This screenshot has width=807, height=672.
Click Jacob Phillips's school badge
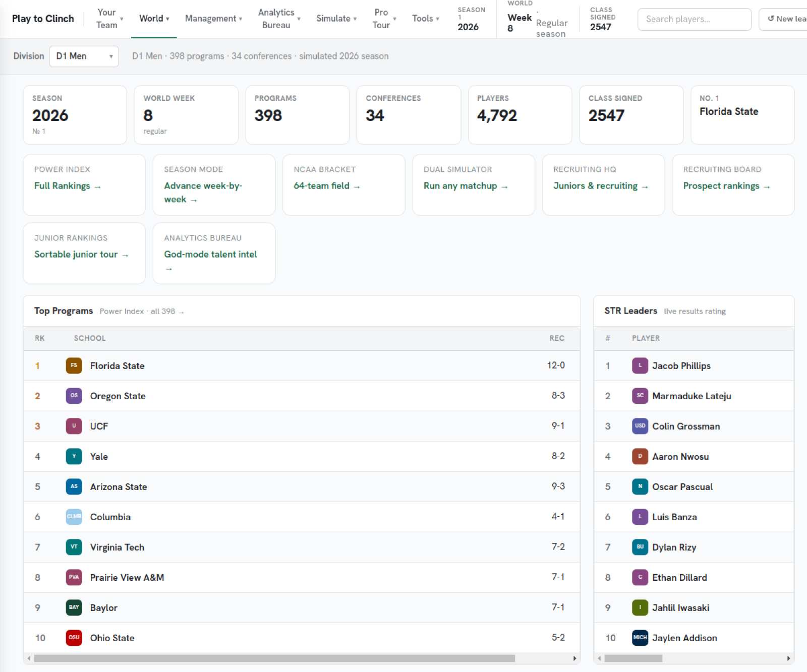(x=640, y=365)
